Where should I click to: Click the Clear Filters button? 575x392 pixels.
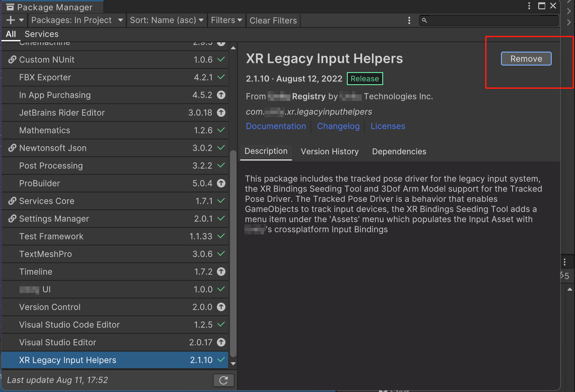pos(273,20)
